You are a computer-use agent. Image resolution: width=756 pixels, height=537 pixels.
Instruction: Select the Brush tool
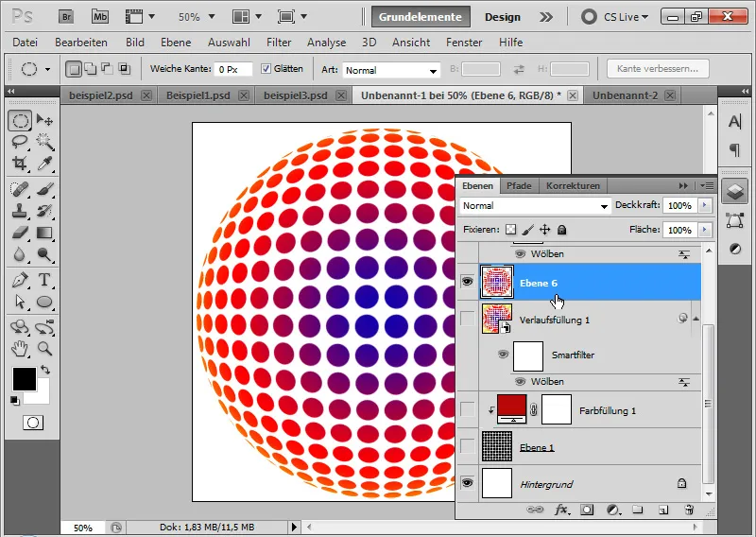point(44,189)
